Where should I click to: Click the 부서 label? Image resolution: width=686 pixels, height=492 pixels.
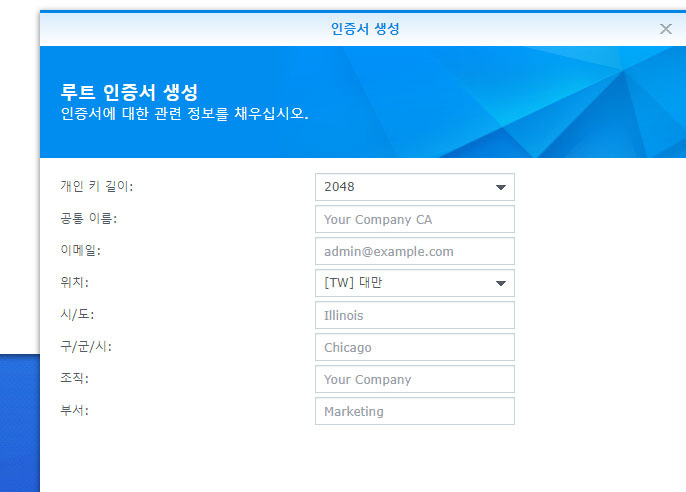75,411
